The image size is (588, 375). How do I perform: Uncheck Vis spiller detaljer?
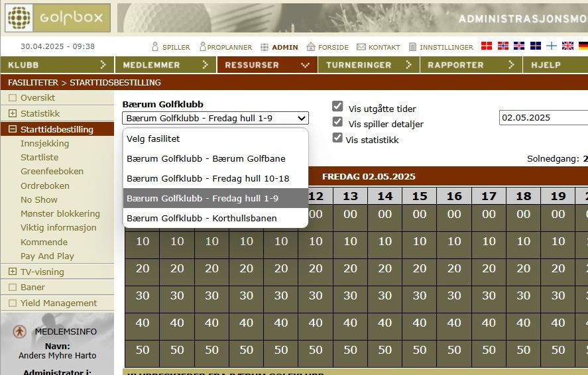pyautogui.click(x=337, y=122)
